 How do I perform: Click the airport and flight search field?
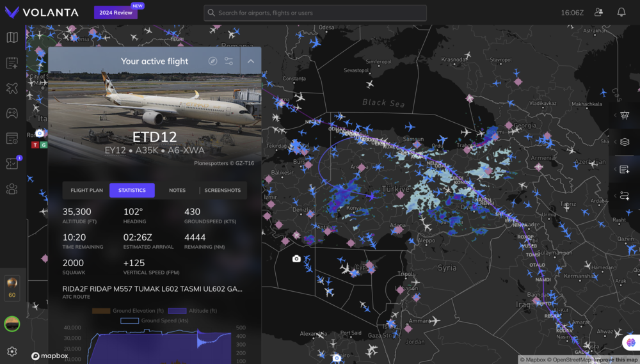click(315, 13)
